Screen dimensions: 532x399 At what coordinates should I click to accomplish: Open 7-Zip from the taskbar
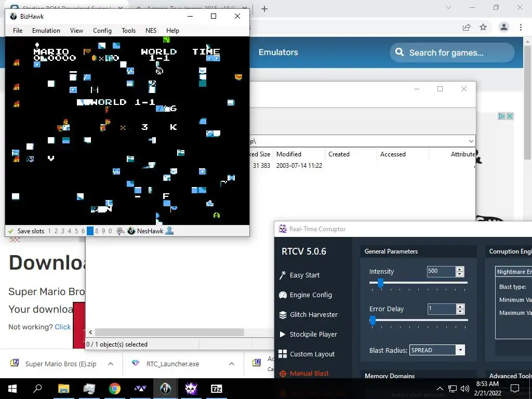click(x=216, y=389)
